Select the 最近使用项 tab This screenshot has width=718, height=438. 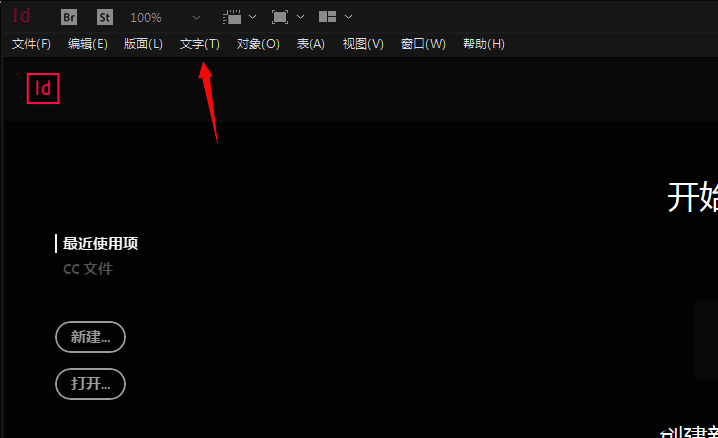pos(100,243)
